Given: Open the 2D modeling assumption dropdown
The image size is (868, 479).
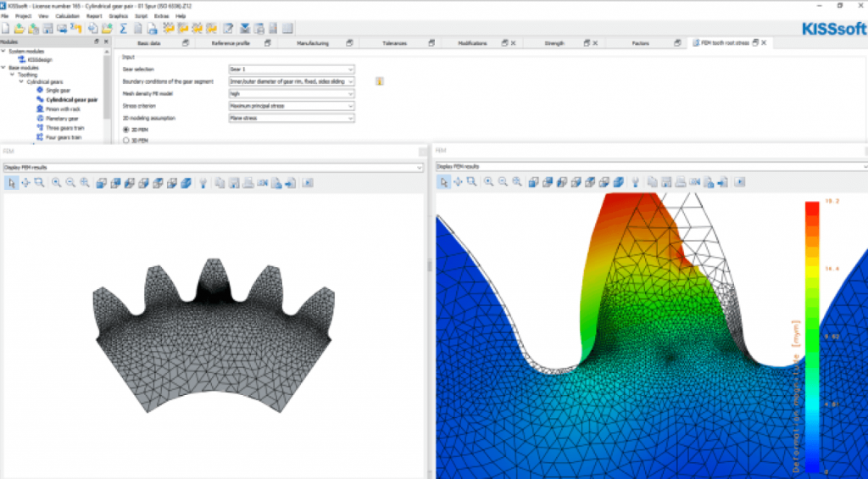Looking at the screenshot, I should coord(292,118).
